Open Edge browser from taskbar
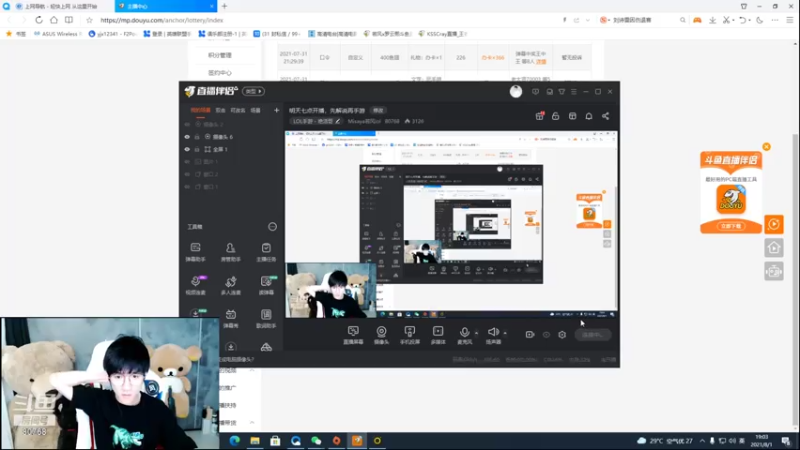 click(x=235, y=441)
